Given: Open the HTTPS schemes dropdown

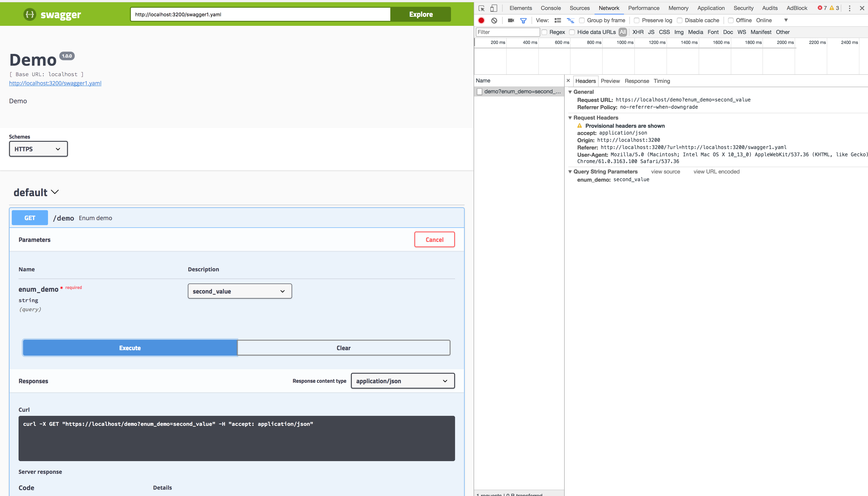Looking at the screenshot, I should point(38,149).
